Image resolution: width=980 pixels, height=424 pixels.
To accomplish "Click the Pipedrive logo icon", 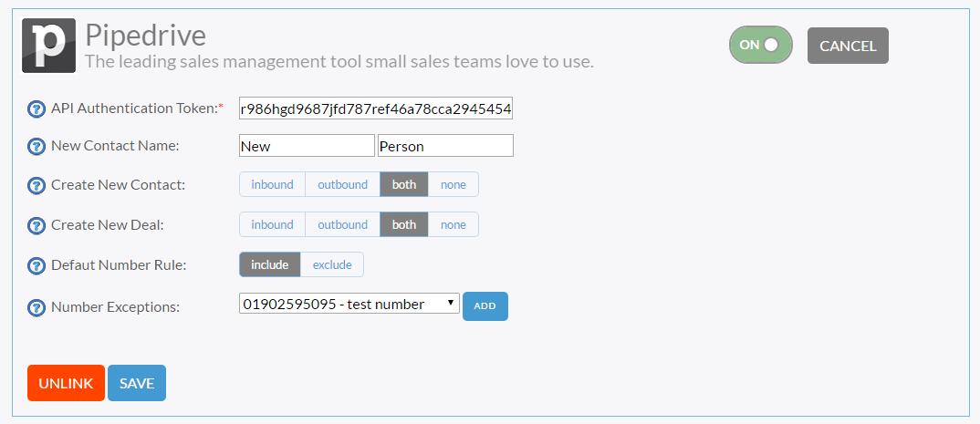I will coord(48,46).
